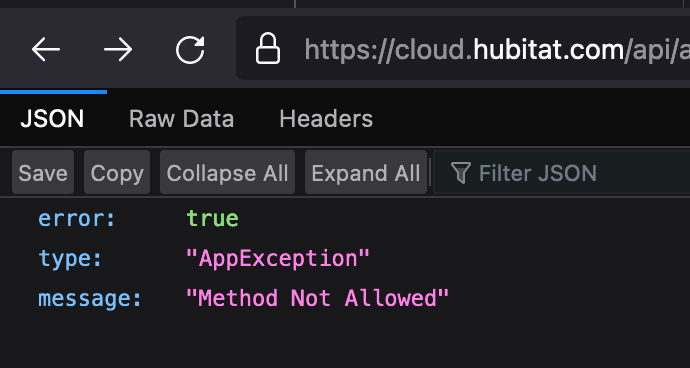Collapse All JSON nodes
The image size is (690, 368).
[228, 173]
